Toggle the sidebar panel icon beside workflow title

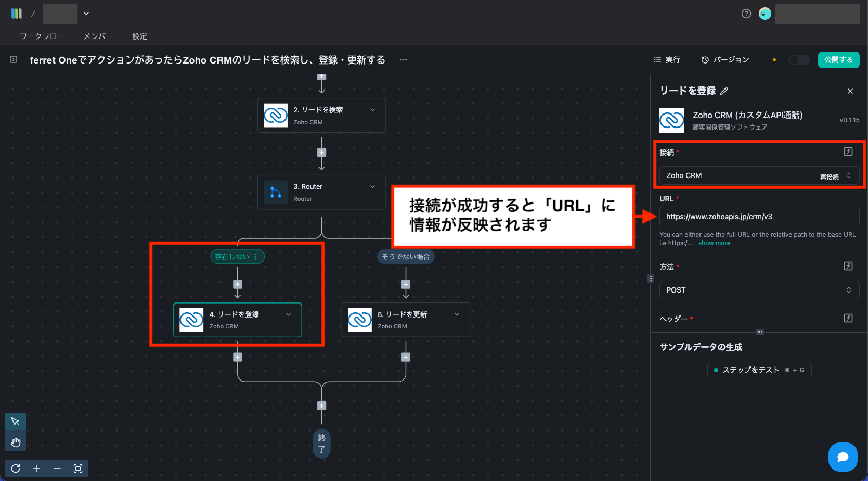(14, 60)
